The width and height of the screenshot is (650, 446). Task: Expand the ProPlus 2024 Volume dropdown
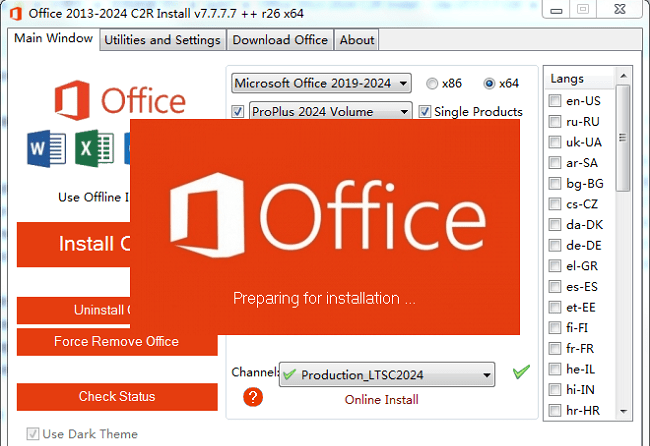click(x=329, y=111)
